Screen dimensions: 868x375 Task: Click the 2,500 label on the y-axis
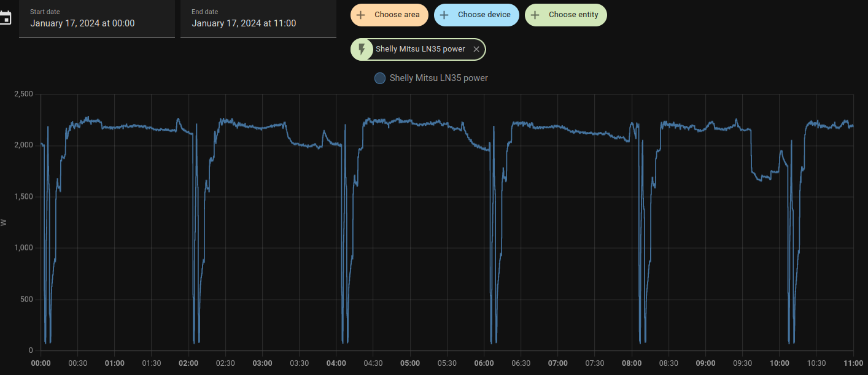(23, 94)
